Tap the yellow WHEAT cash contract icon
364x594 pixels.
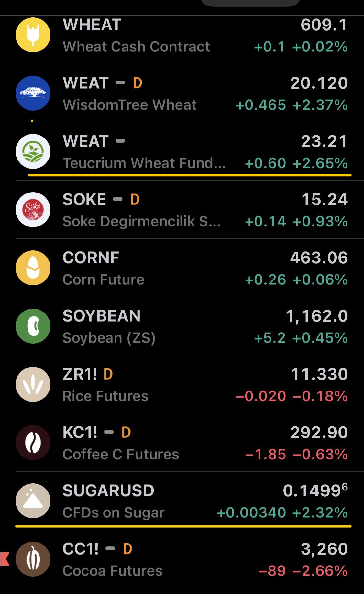[33, 35]
